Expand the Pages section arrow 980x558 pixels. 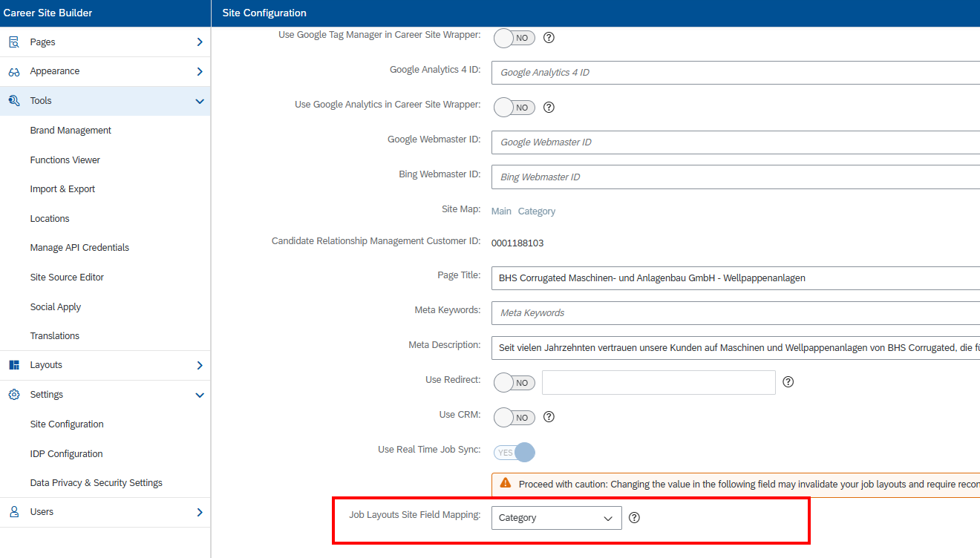click(x=199, y=42)
